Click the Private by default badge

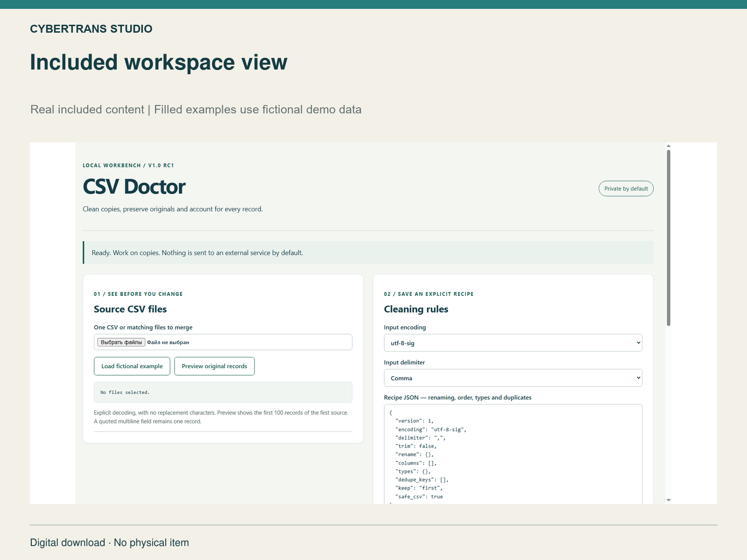(x=626, y=189)
